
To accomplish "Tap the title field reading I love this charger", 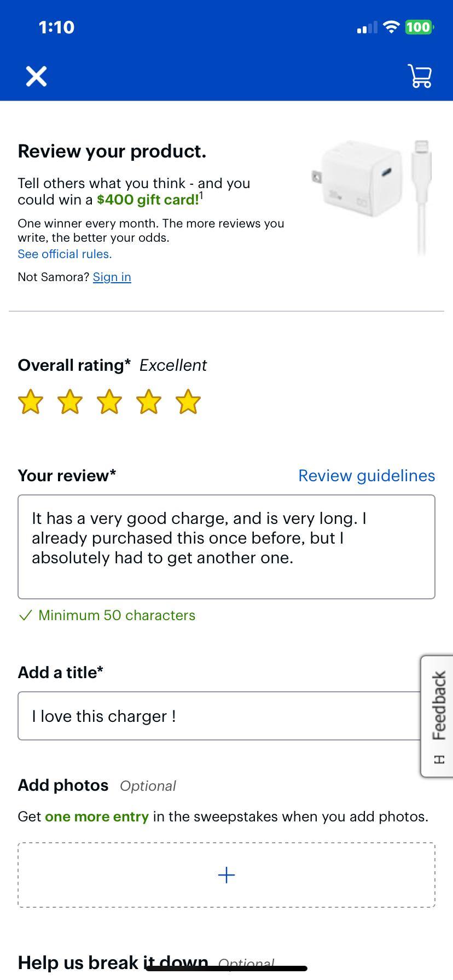I will coord(226,716).
